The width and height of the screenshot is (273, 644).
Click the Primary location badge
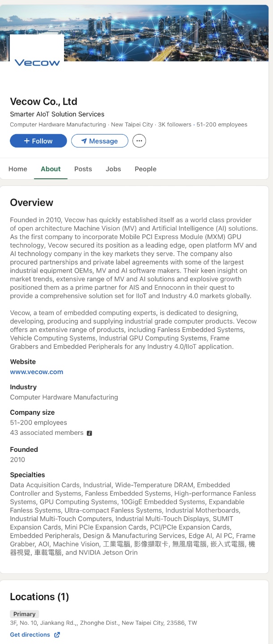(25, 614)
